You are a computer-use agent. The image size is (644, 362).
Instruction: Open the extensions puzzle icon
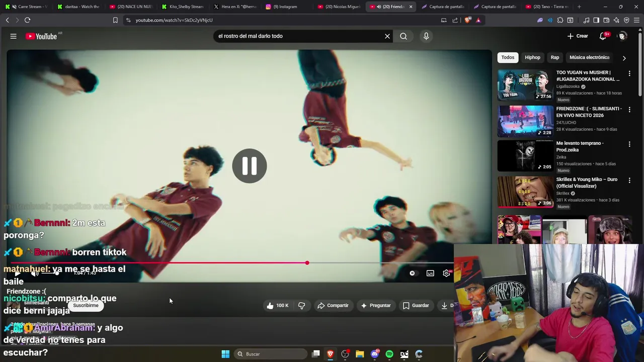point(560,20)
